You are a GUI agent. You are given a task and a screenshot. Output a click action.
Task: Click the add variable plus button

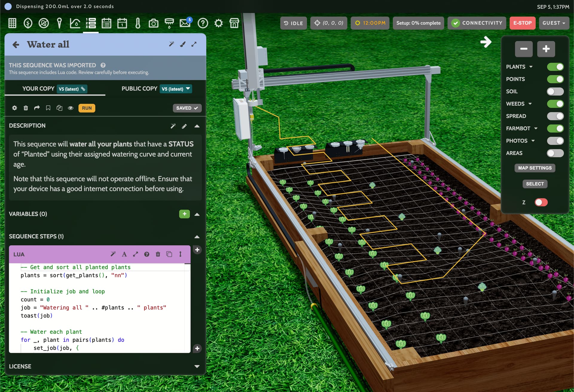pos(184,214)
